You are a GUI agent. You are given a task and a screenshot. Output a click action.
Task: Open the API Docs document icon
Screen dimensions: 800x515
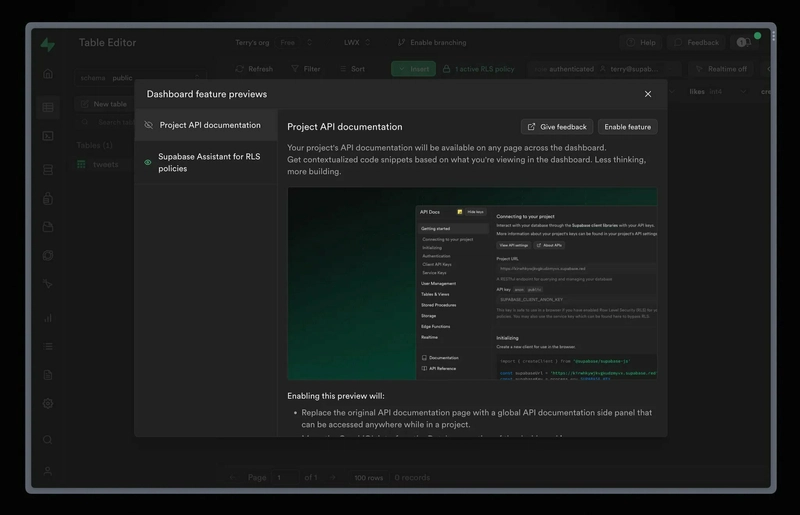[x=48, y=375]
